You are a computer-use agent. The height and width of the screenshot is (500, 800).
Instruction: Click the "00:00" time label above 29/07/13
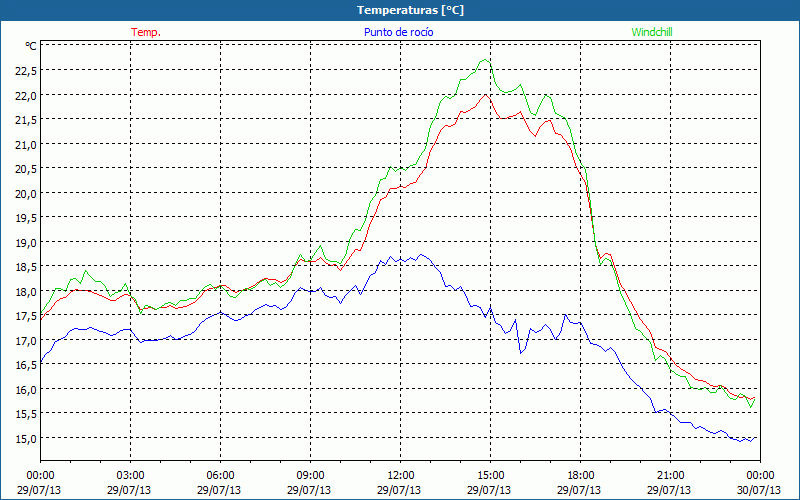tap(40, 476)
